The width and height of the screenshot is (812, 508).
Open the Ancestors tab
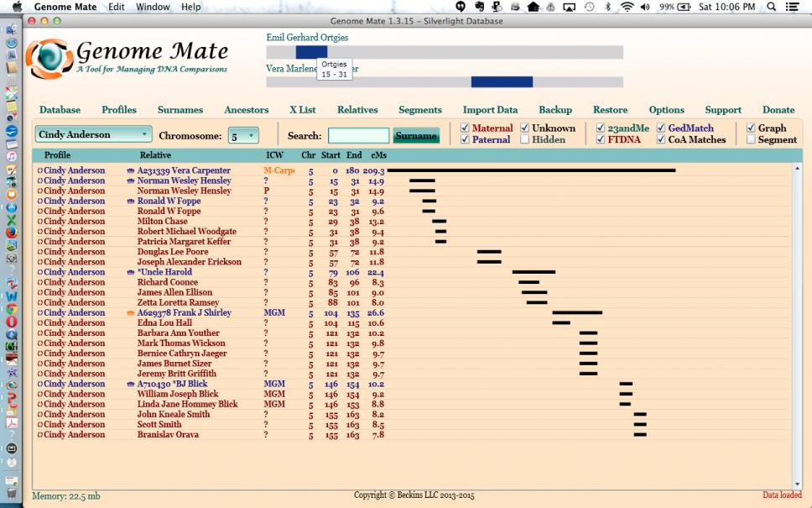247,110
